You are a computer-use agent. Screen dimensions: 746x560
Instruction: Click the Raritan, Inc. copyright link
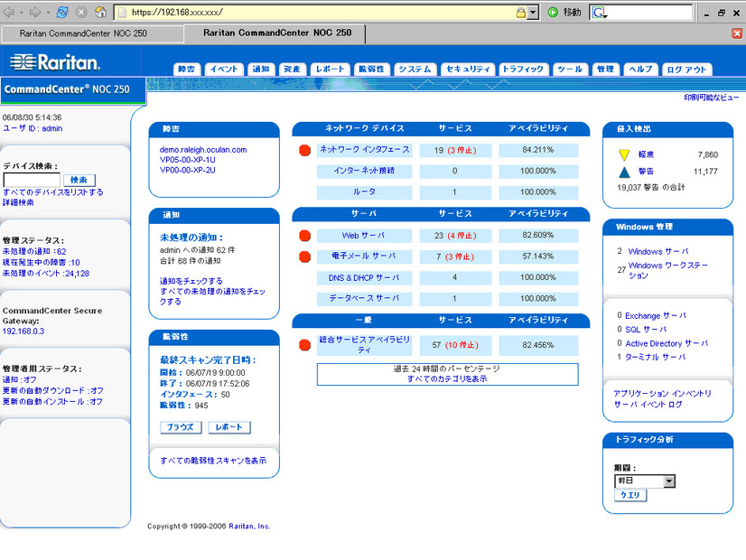pos(249,527)
